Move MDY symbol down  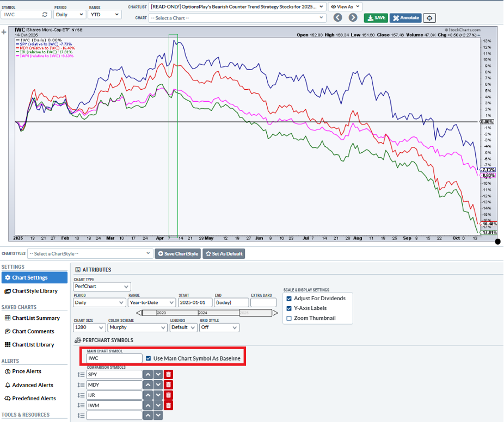click(x=158, y=384)
